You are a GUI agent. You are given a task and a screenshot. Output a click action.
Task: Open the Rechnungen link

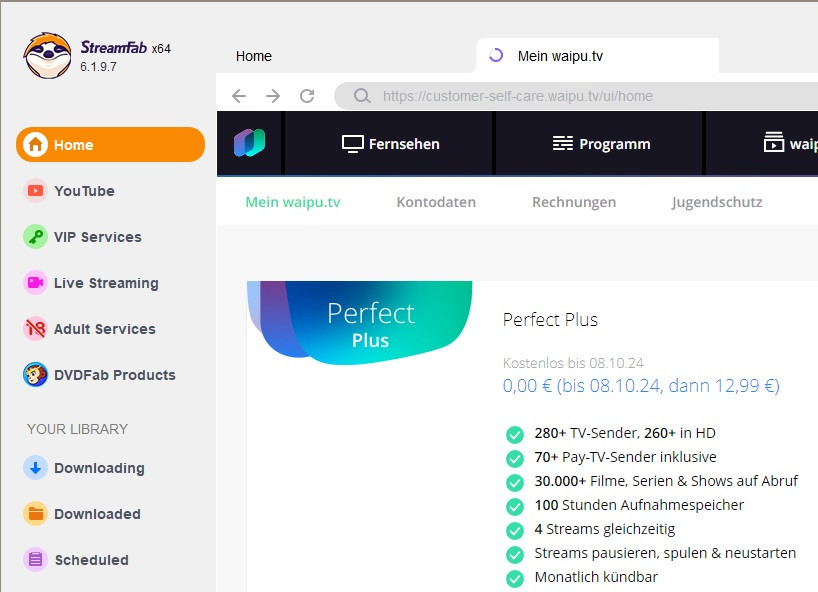click(x=574, y=202)
